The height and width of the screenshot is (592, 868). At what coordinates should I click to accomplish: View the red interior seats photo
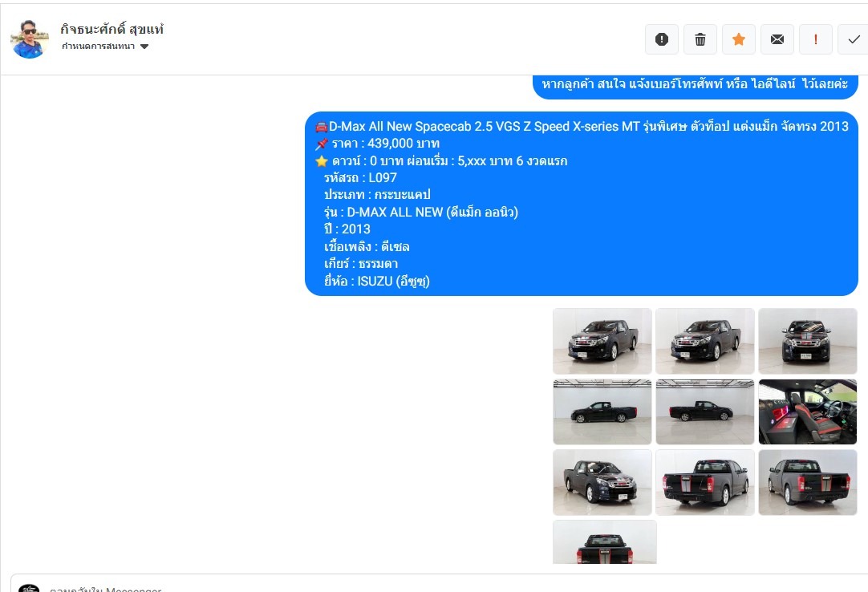808,412
